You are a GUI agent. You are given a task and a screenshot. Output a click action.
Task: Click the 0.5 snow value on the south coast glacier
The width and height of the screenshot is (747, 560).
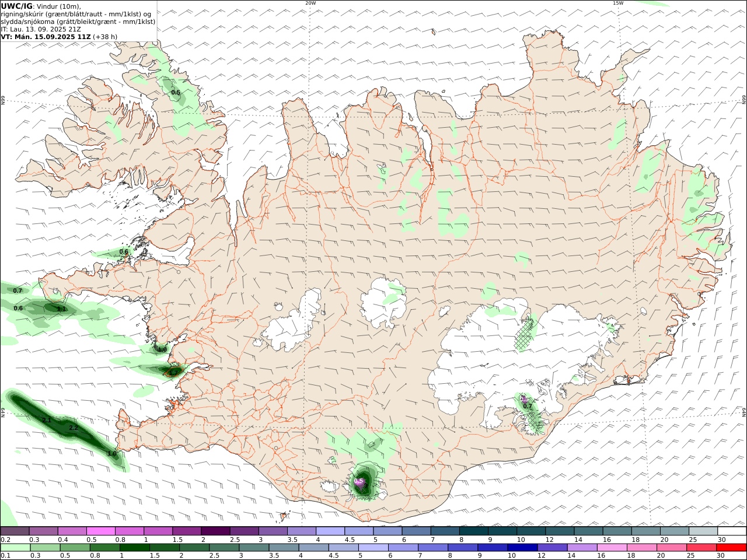[359, 481]
